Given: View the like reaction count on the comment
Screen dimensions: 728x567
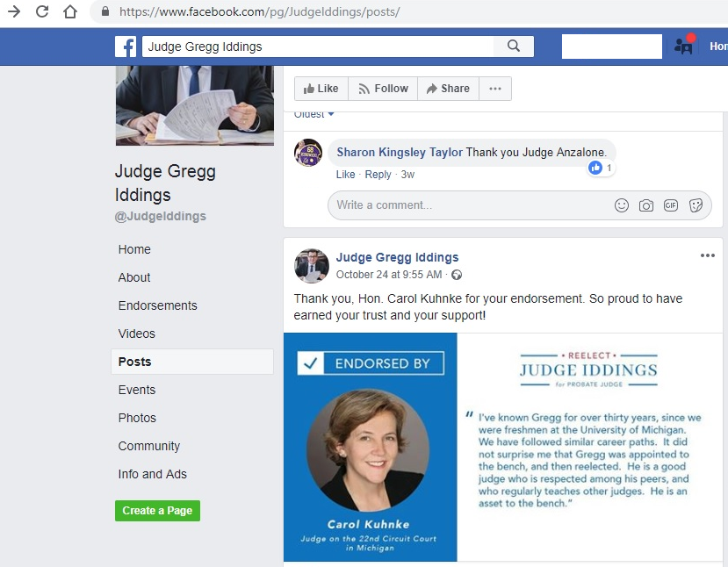Looking at the screenshot, I should coord(601,168).
